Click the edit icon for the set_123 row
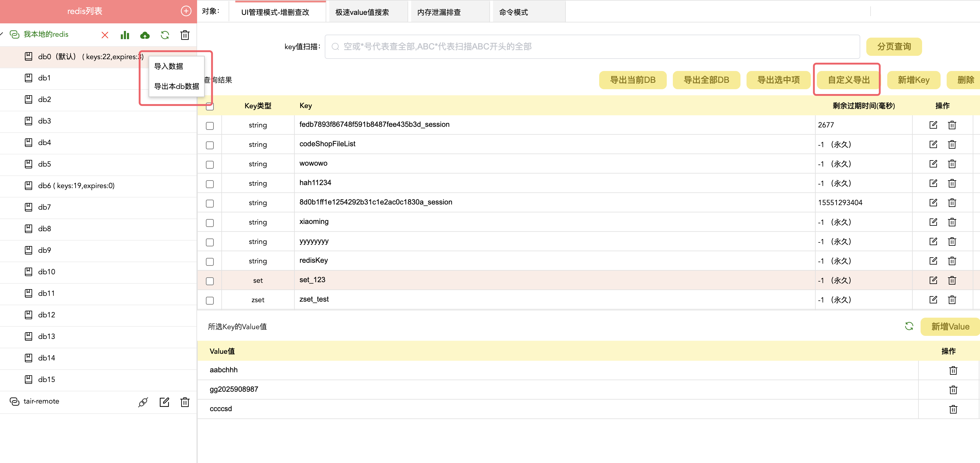 click(933, 280)
